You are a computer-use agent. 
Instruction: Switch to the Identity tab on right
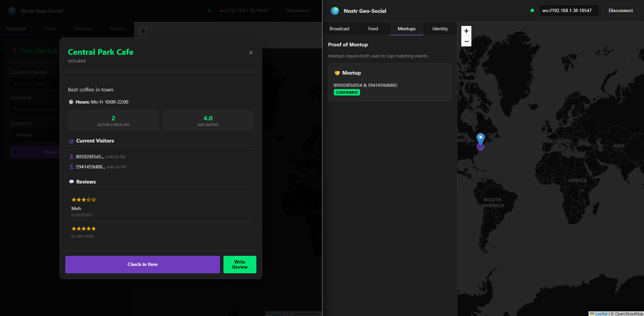(440, 29)
